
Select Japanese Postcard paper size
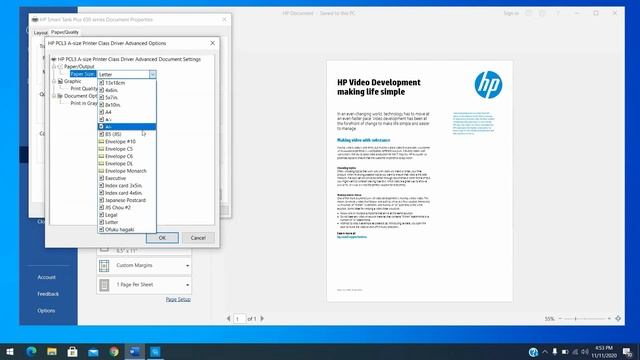click(x=127, y=200)
